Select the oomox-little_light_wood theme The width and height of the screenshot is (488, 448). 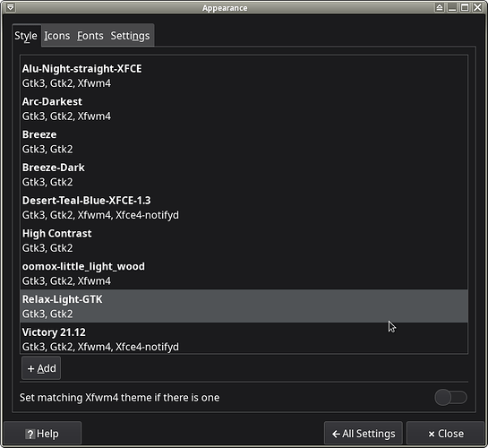244,273
